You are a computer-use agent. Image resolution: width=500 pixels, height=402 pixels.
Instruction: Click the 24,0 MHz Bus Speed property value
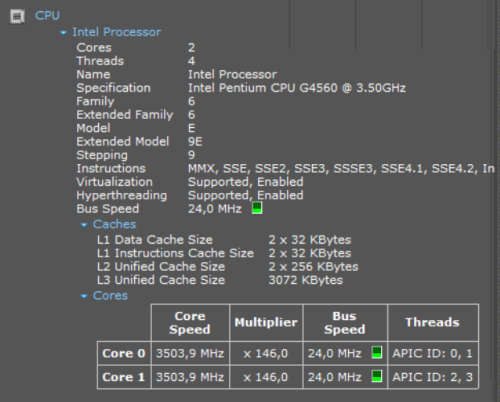click(215, 209)
